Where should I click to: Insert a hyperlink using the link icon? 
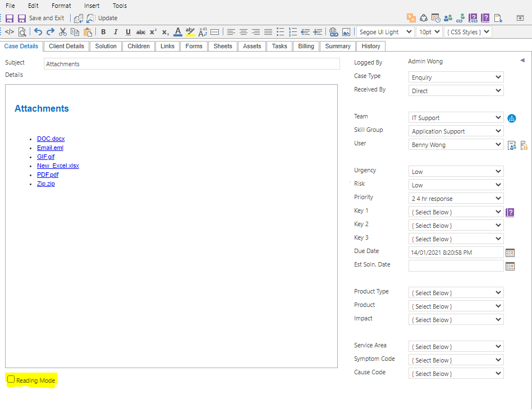pos(333,32)
